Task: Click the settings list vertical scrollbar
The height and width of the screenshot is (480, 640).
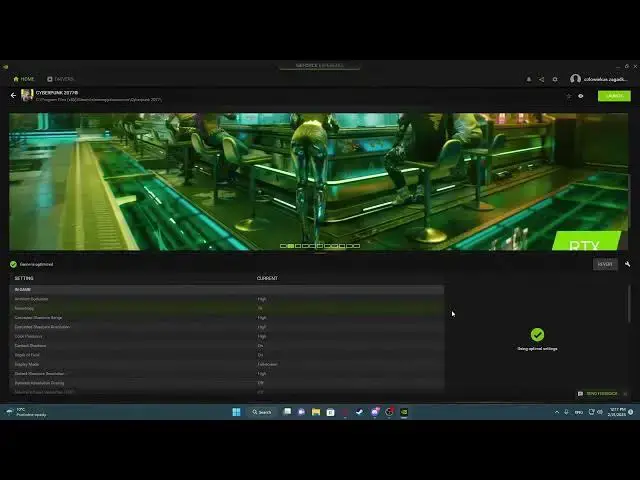Action: tap(629, 300)
